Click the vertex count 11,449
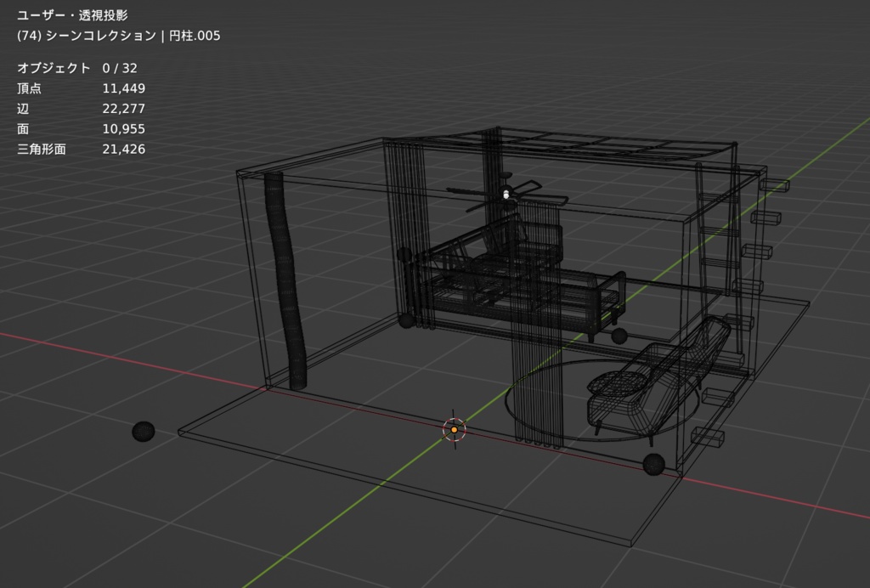 pyautogui.click(x=124, y=88)
